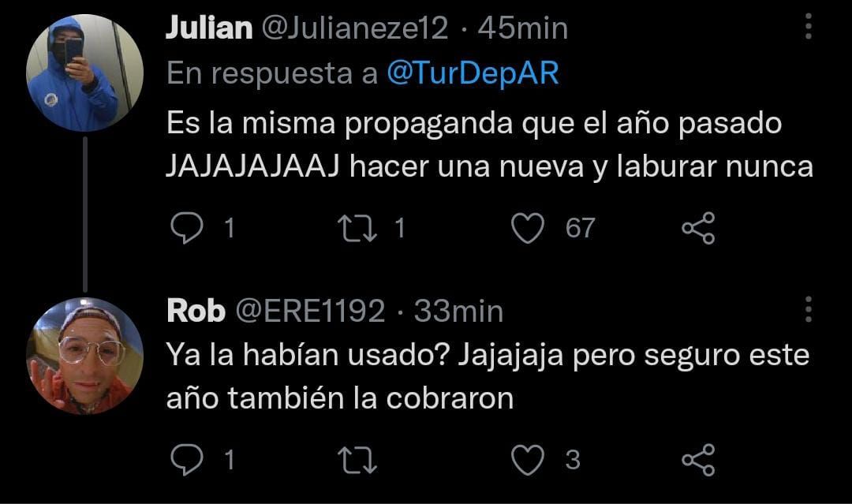Image resolution: width=852 pixels, height=504 pixels.
Task: Retweet Julian's tweet
Action: pyautogui.click(x=357, y=228)
